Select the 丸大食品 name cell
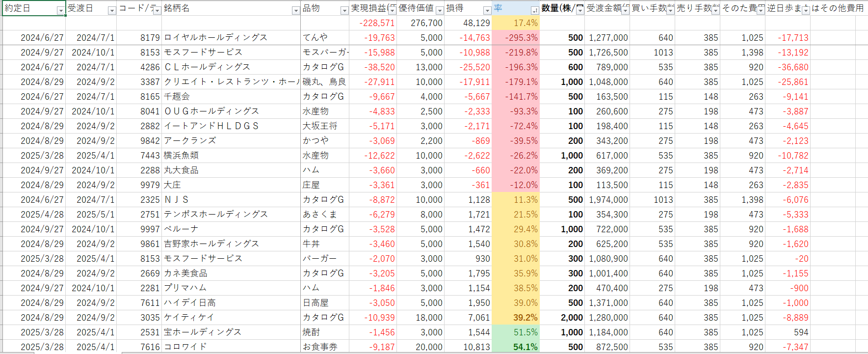The image size is (868, 354). coord(231,170)
